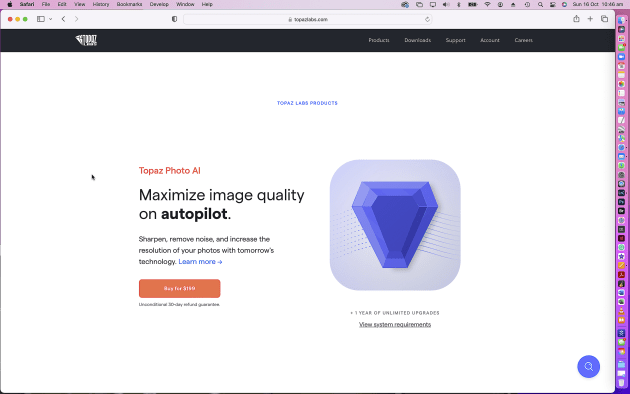Go to the Support page
This screenshot has height=394, width=630.
coord(455,40)
